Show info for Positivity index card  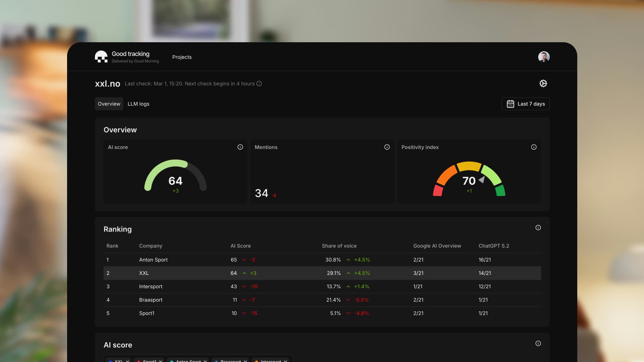[x=534, y=147]
